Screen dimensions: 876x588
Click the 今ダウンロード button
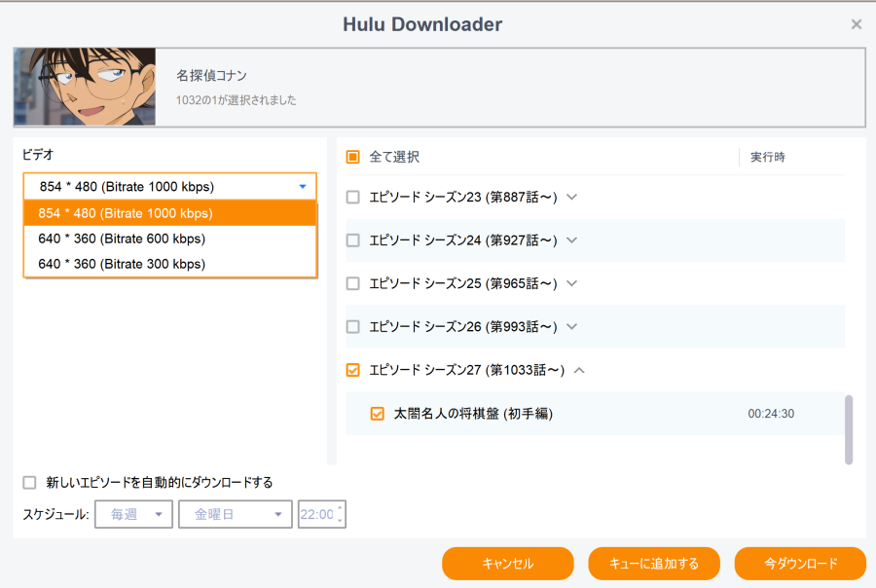coord(800,564)
